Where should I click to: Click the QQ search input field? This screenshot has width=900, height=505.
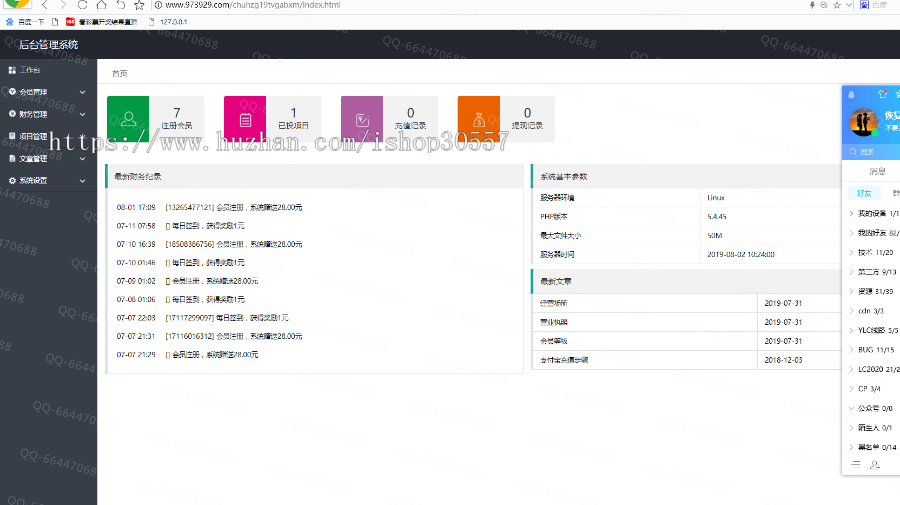[x=875, y=152]
